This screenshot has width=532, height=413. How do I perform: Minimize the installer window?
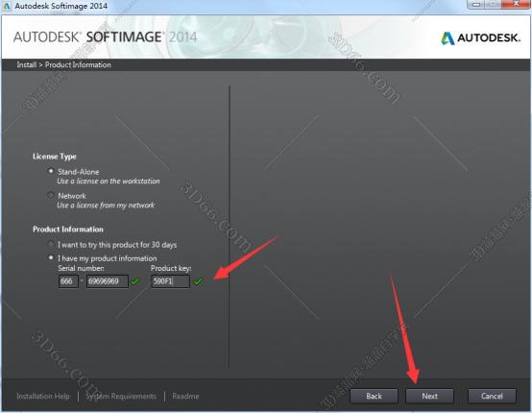point(476,4)
